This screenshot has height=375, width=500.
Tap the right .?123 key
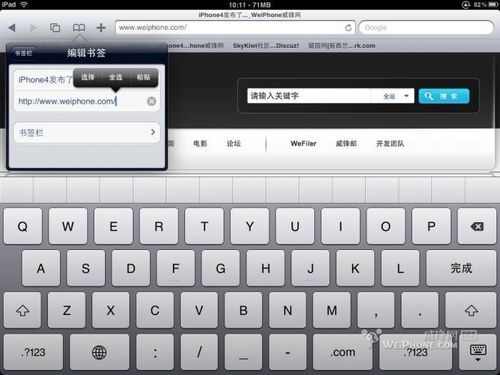click(415, 352)
